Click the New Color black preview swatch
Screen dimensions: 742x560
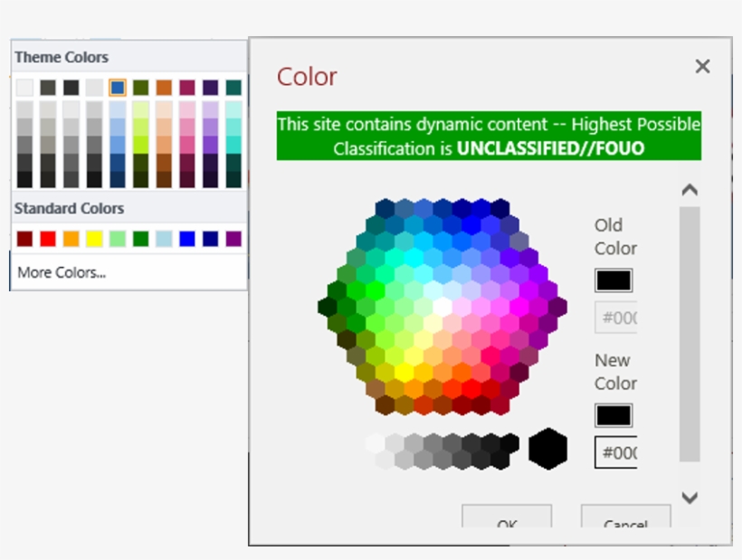[x=614, y=415]
